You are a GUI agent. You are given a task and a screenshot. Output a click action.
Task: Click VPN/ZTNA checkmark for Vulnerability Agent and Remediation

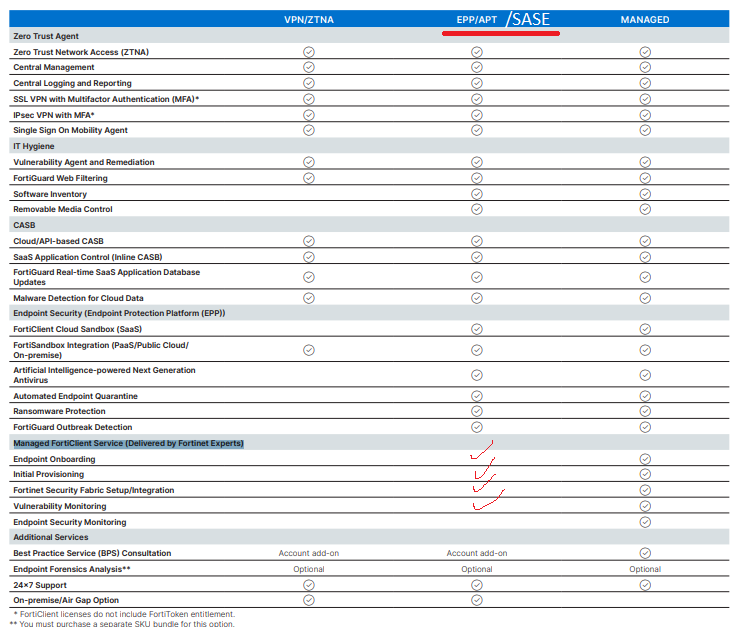pos(309,162)
